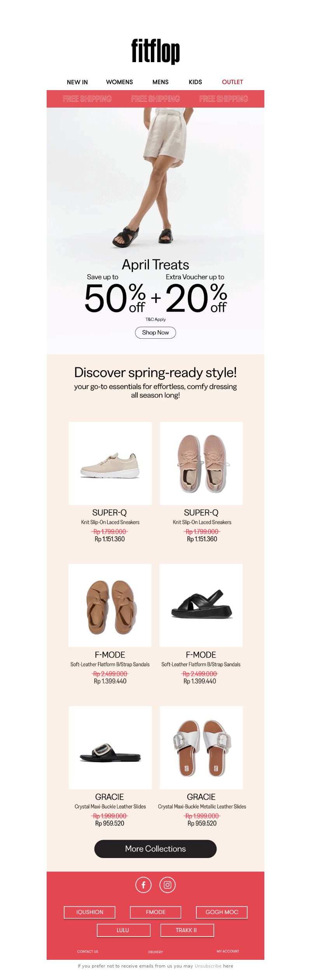This screenshot has height=980, width=311.
Task: Select the beige SUPER-Q sneaker image
Action: pos(110,463)
